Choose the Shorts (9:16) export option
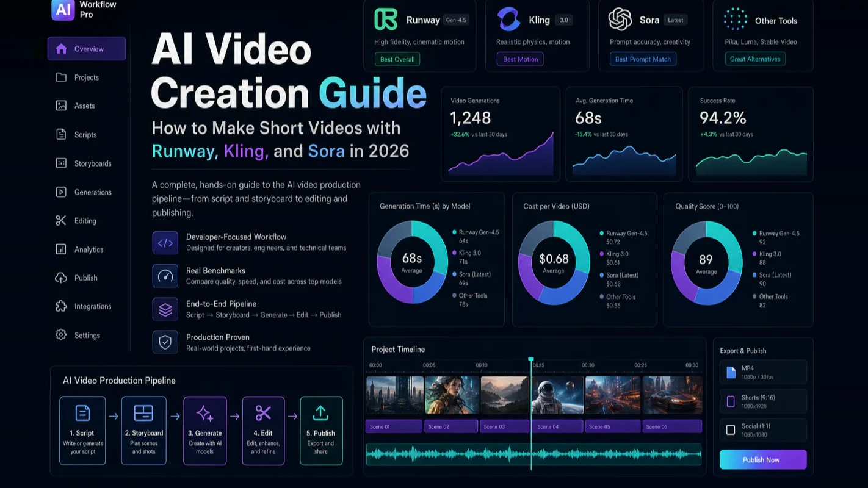 (x=763, y=401)
